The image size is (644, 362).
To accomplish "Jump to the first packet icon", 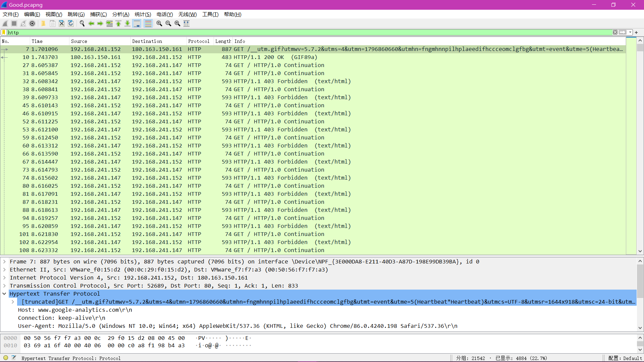I will pos(118,23).
